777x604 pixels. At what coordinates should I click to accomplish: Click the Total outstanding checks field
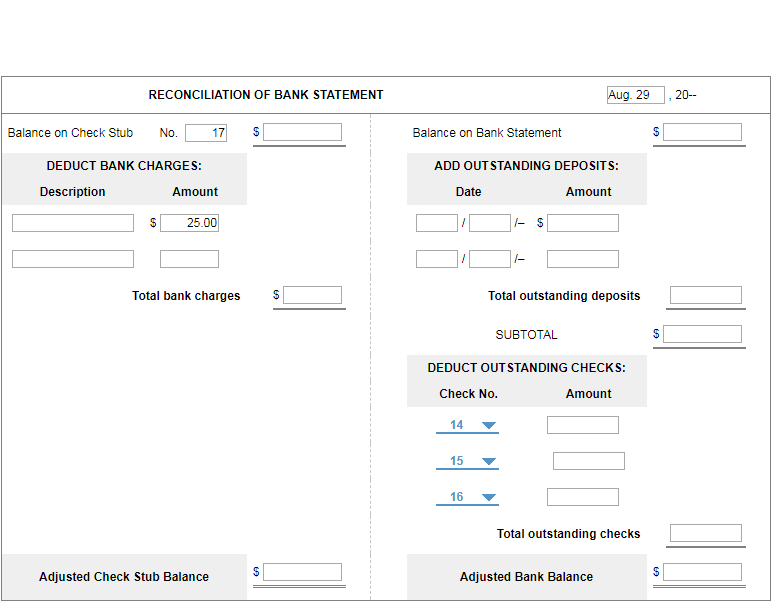tap(706, 533)
